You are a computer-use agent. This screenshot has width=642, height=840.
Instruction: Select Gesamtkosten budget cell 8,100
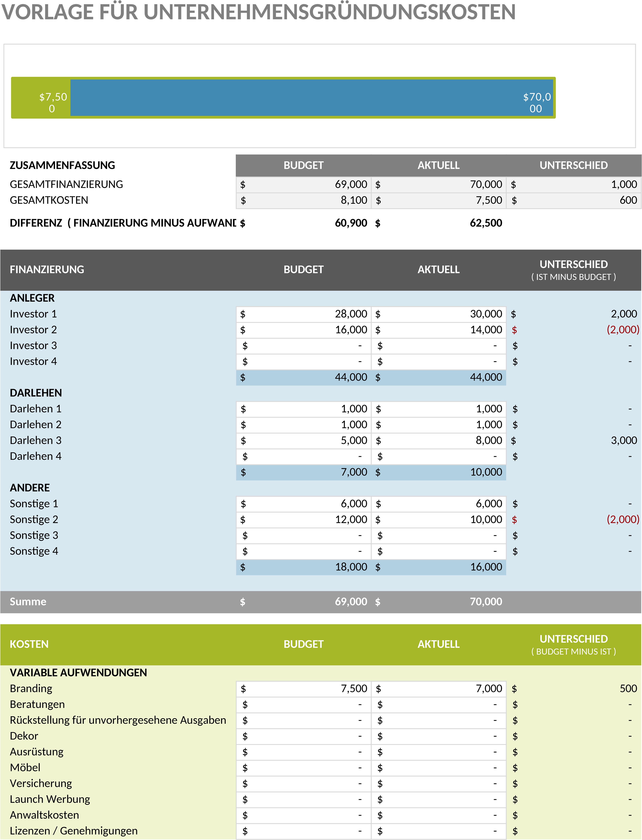304,200
